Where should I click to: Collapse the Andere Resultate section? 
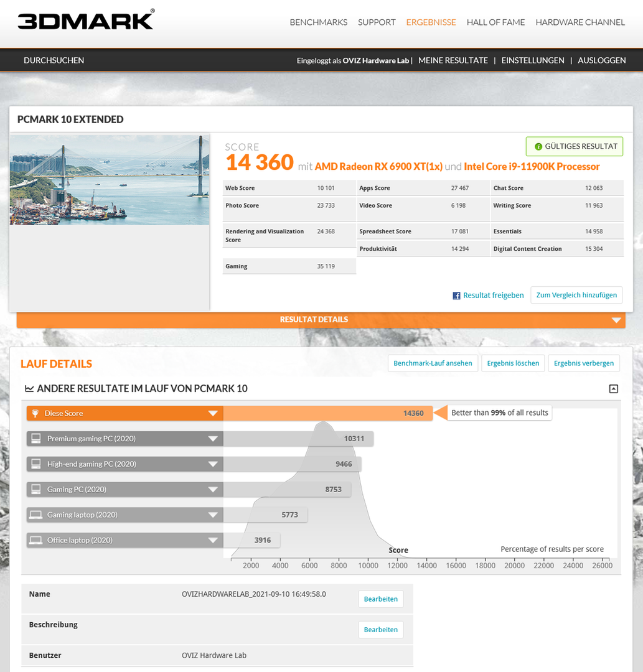pos(613,389)
